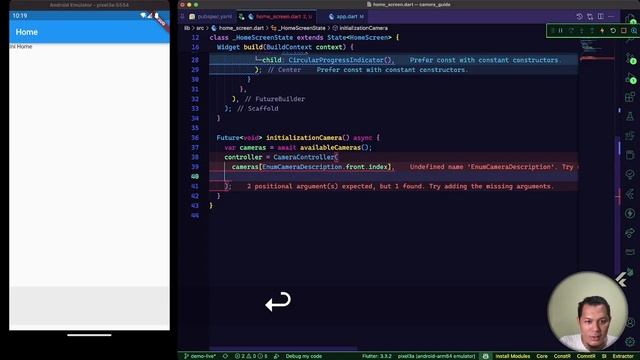Split the editor to the right

[x=600, y=17]
